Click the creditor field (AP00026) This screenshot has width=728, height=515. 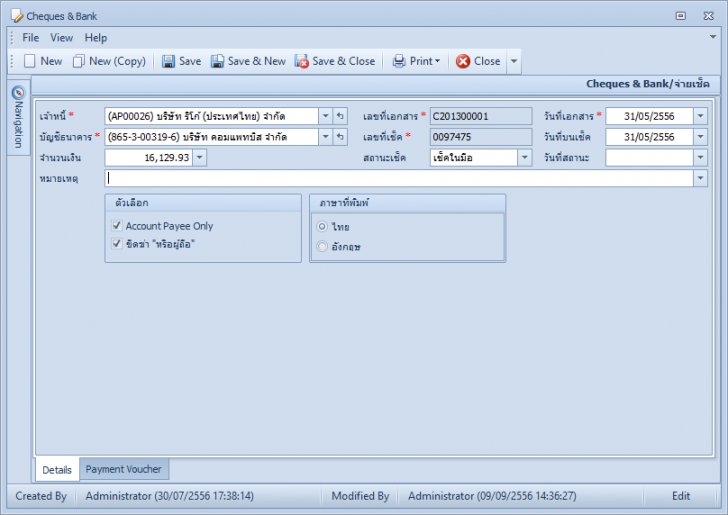coord(212,116)
